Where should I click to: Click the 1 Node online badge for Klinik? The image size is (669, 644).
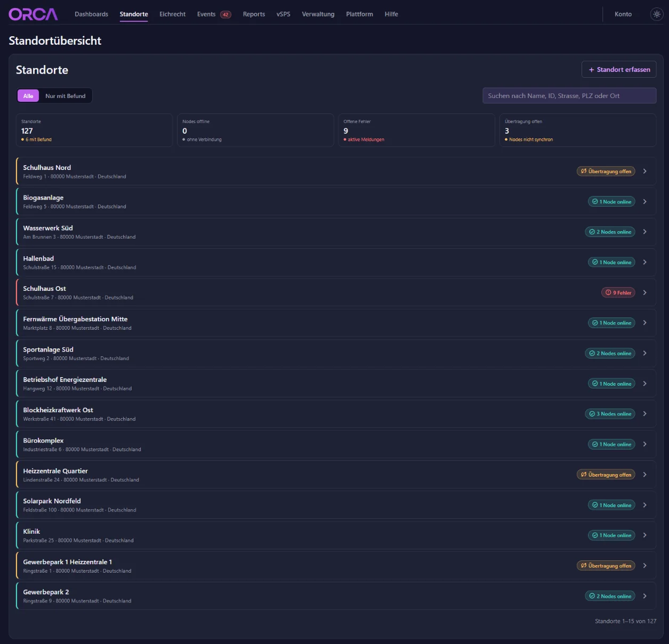(x=611, y=535)
